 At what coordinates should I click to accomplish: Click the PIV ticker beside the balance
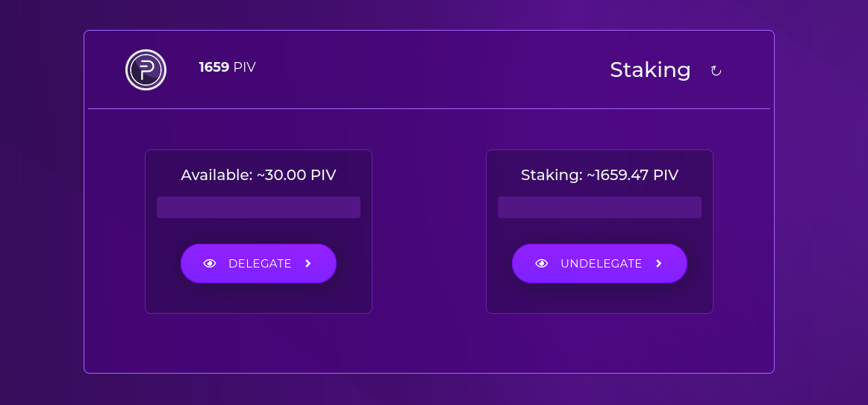(x=245, y=67)
